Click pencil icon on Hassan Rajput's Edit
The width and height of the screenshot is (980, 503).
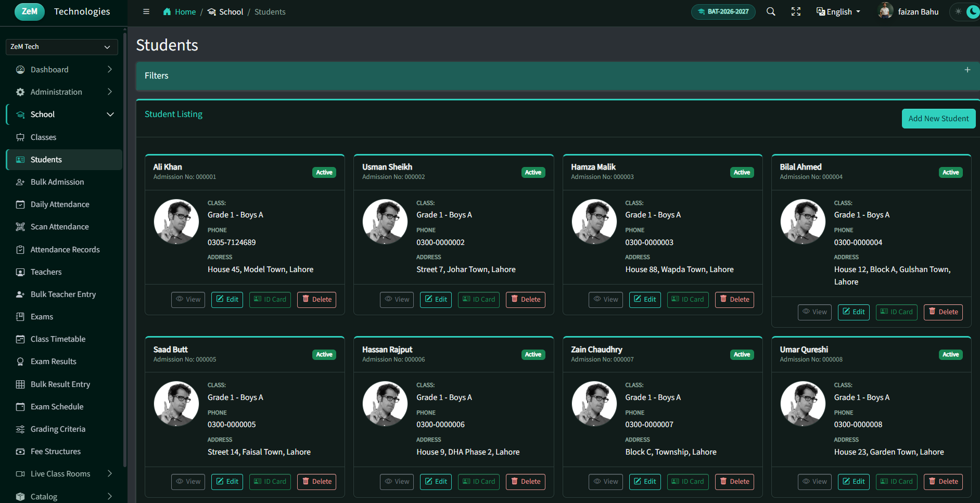click(429, 481)
